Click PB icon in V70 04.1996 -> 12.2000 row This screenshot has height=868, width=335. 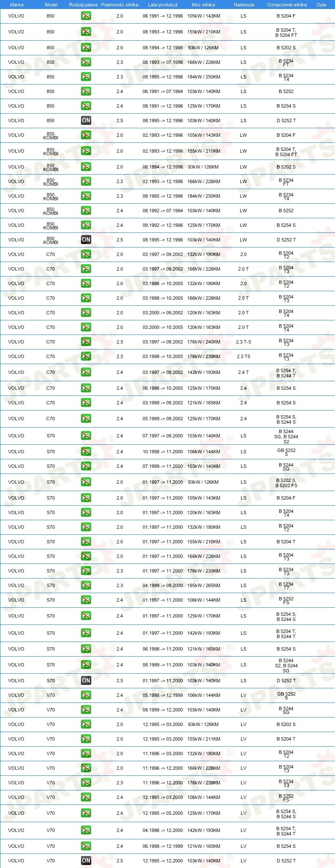coord(86,830)
